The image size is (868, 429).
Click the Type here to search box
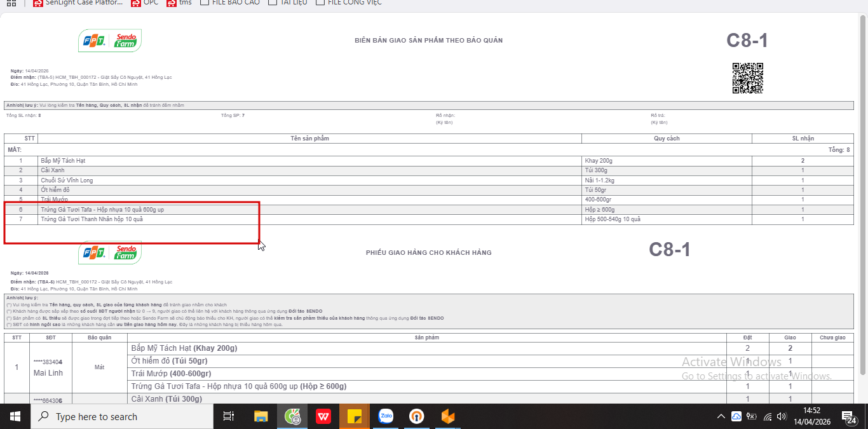click(121, 417)
